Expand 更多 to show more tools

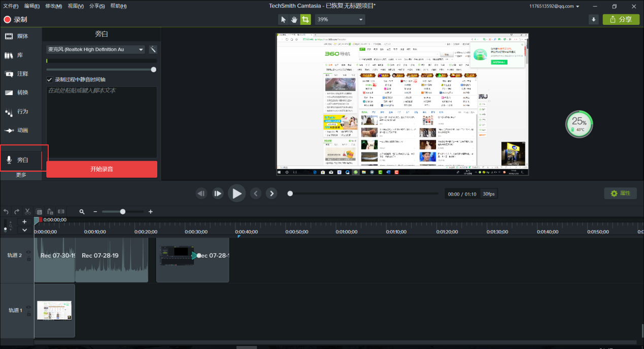tap(21, 175)
